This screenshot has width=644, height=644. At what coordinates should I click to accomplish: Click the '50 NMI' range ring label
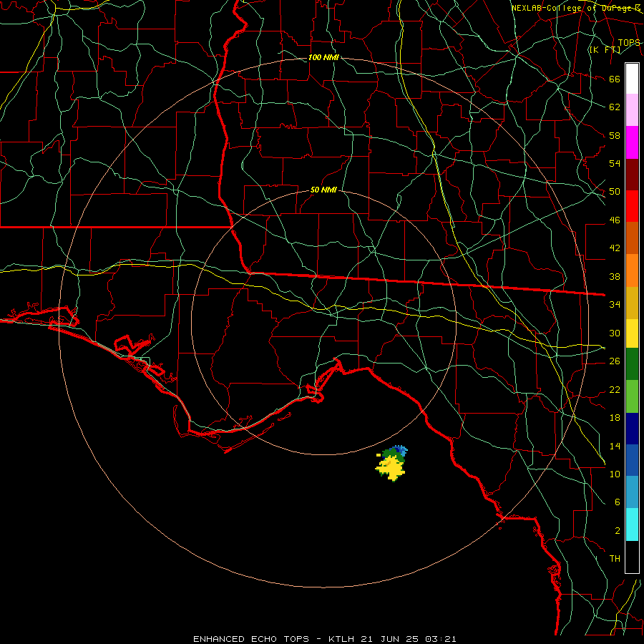(x=323, y=190)
